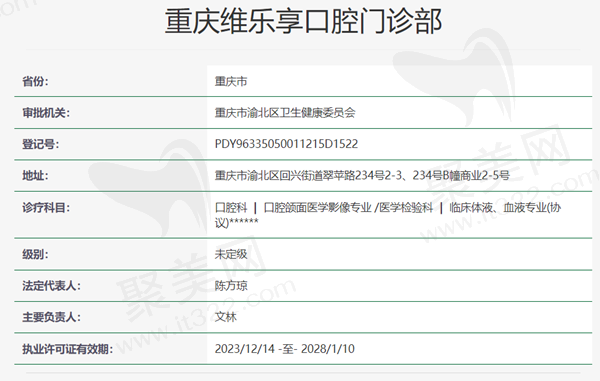The width and height of the screenshot is (600, 381).
Task: Select the name 陈方琼
Action: click(x=231, y=286)
